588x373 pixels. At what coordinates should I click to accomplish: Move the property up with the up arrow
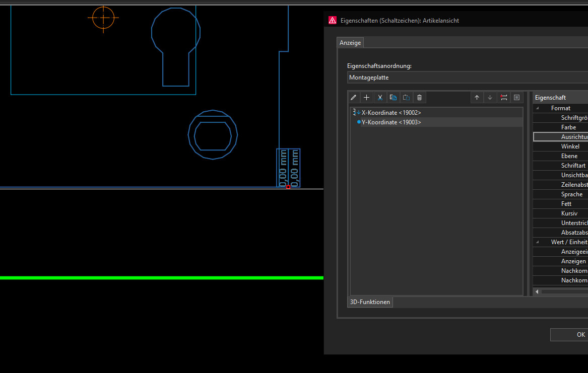click(x=477, y=97)
